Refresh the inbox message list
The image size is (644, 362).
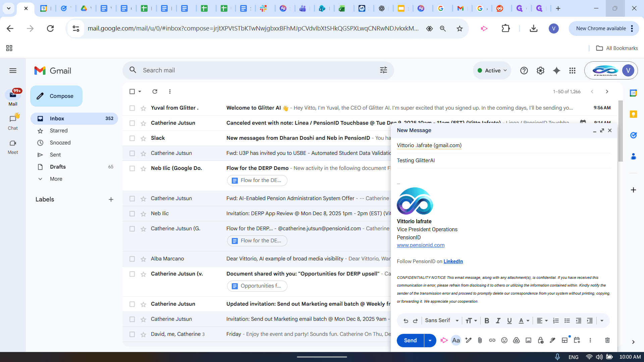155,92
